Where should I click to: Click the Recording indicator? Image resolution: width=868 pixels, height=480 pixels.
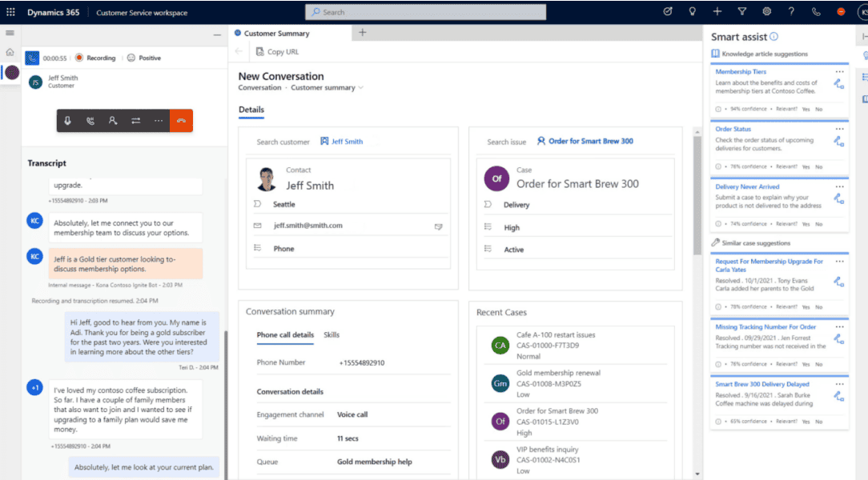pyautogui.click(x=95, y=57)
